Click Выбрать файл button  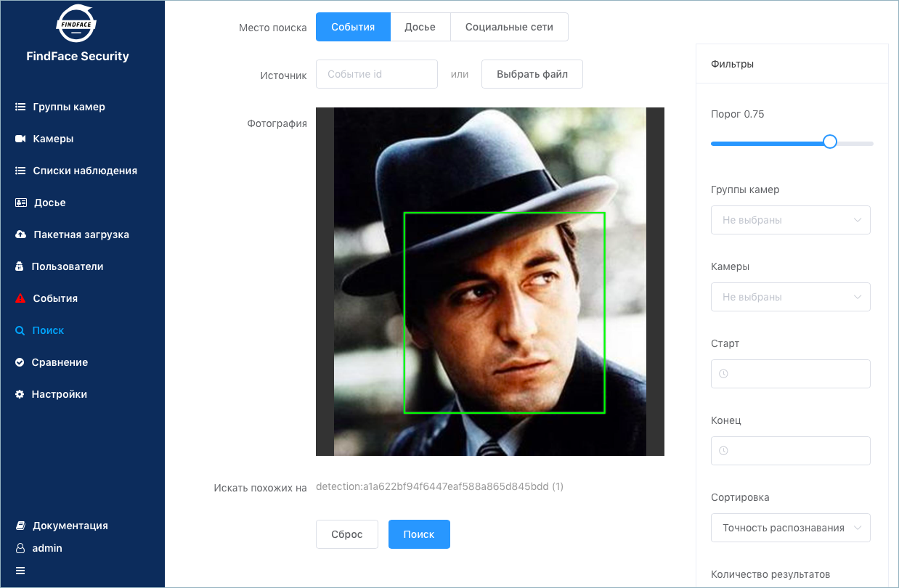[x=532, y=74]
